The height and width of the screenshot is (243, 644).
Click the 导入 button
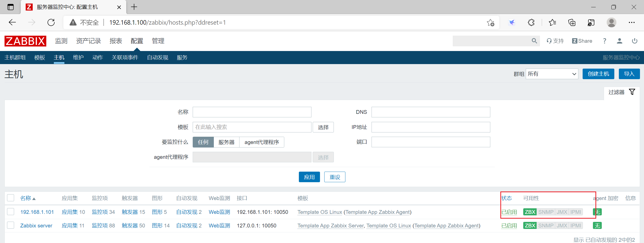[x=629, y=74]
